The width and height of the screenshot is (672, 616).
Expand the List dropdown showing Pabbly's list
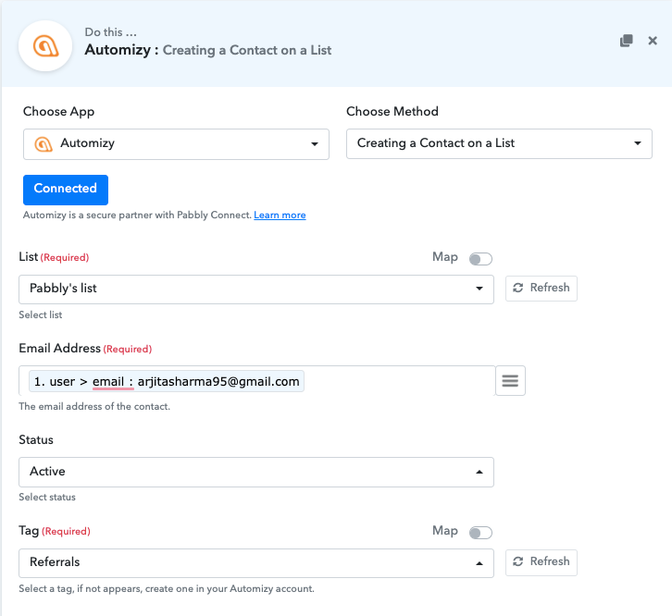[256, 290]
